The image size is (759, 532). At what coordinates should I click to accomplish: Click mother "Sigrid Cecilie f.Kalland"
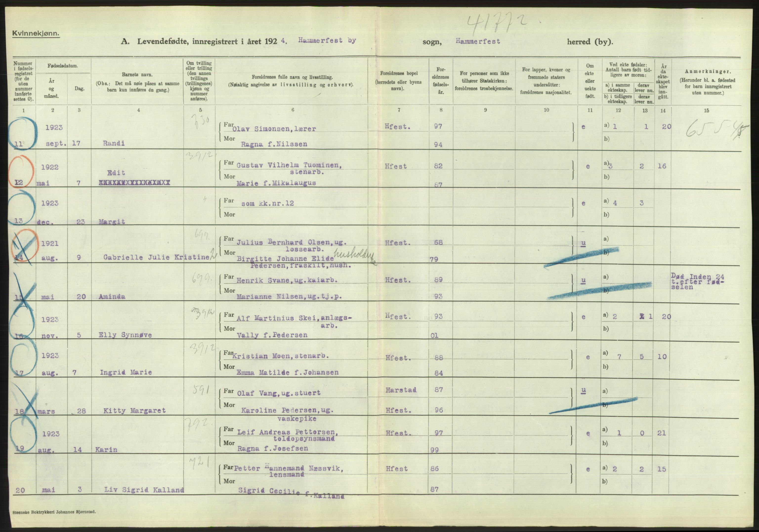pyautogui.click(x=291, y=493)
